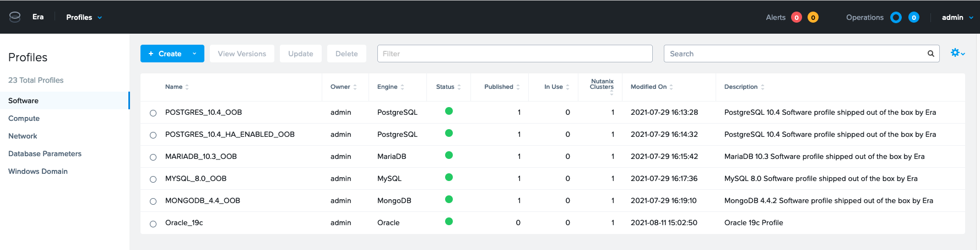
Task: Click the 'Oracle 19c Profile' description
Action: 754,223
